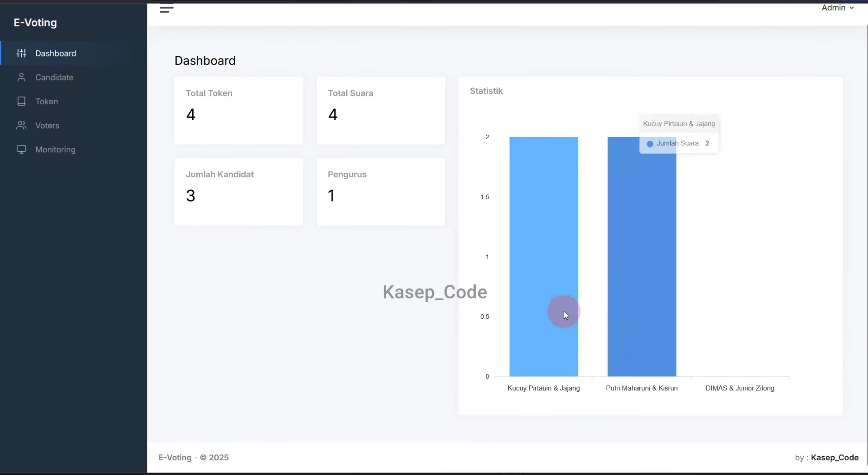
Task: Select Voters in the sidebar
Action: tap(74, 125)
